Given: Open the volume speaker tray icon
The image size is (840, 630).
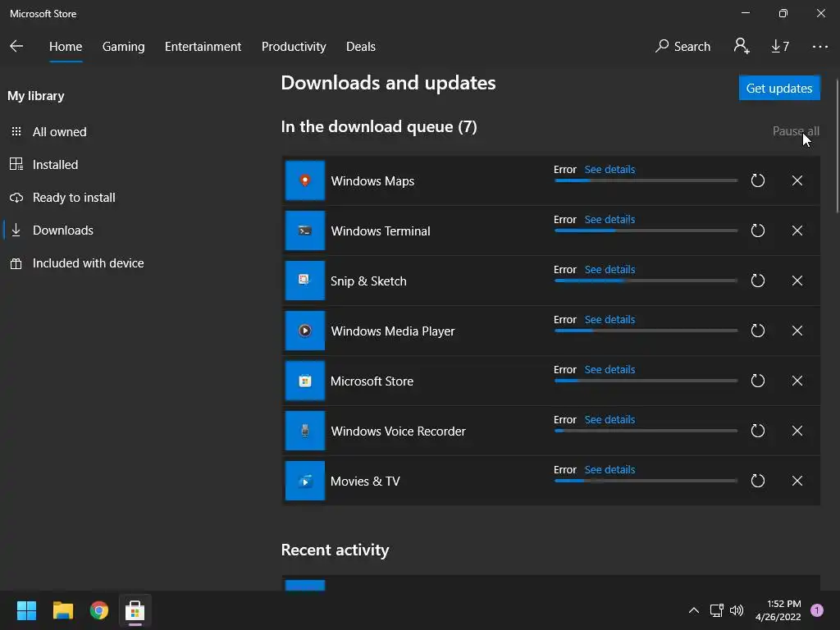Looking at the screenshot, I should 737,610.
